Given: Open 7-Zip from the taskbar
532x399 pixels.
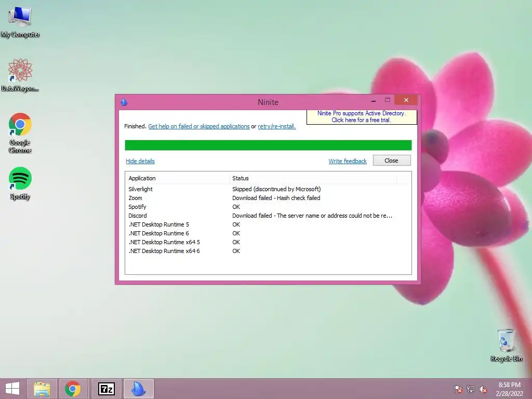Looking at the screenshot, I should pos(106,389).
